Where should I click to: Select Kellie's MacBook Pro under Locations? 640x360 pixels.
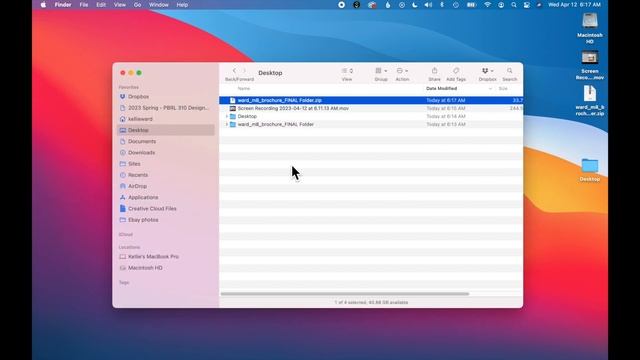tap(166, 257)
